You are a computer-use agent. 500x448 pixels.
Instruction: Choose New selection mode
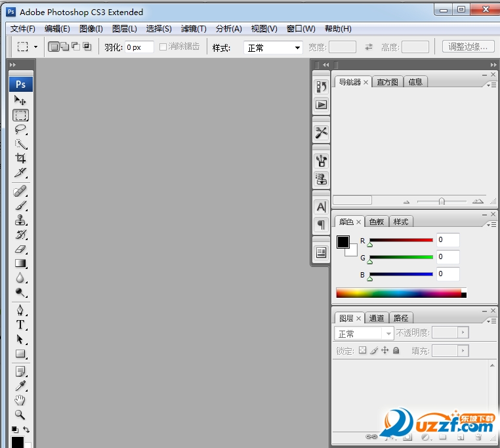pos(54,47)
